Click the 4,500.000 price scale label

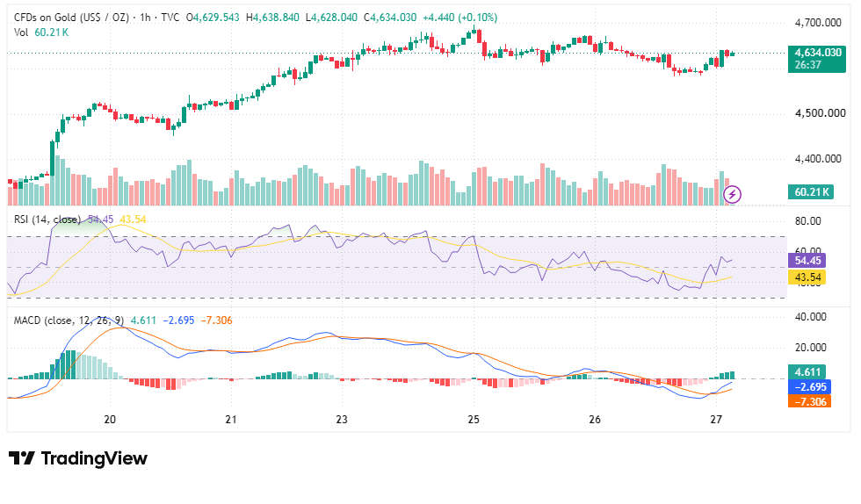point(821,113)
